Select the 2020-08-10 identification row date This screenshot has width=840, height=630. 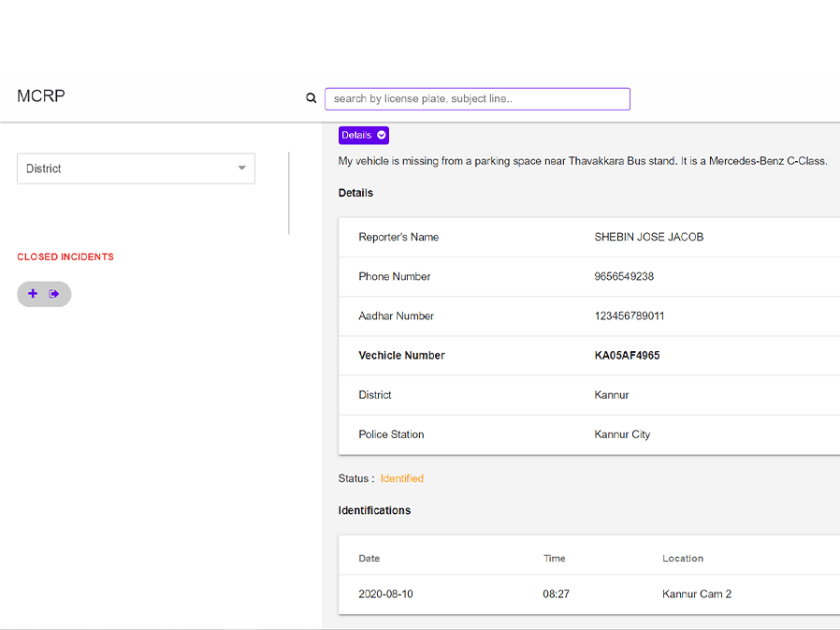pyautogui.click(x=386, y=594)
